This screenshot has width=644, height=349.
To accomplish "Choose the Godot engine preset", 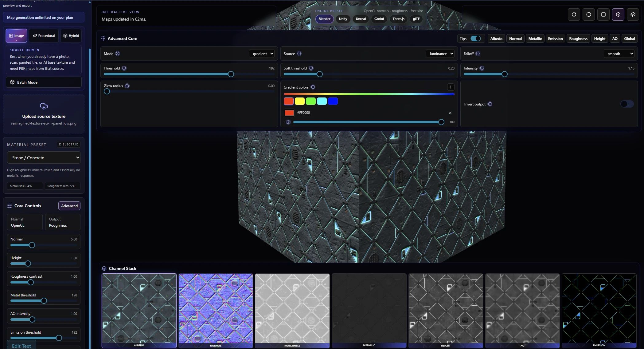I will pyautogui.click(x=379, y=19).
